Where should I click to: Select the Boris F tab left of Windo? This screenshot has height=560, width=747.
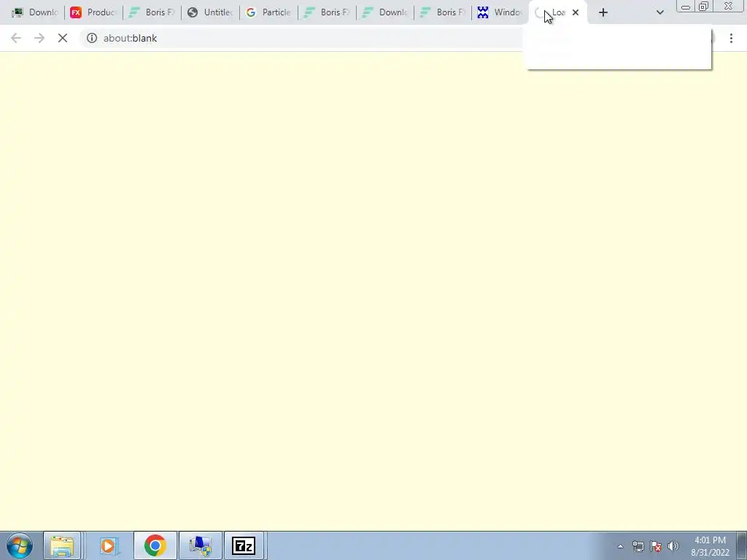point(443,12)
